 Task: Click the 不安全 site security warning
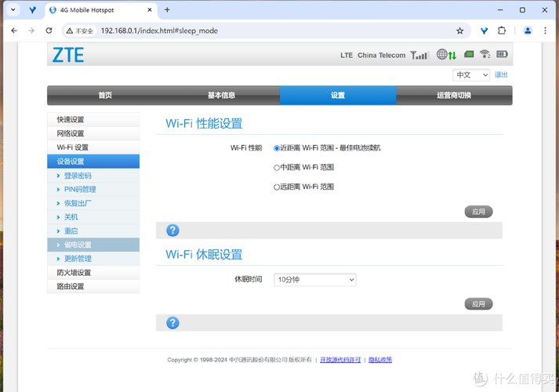click(x=80, y=31)
